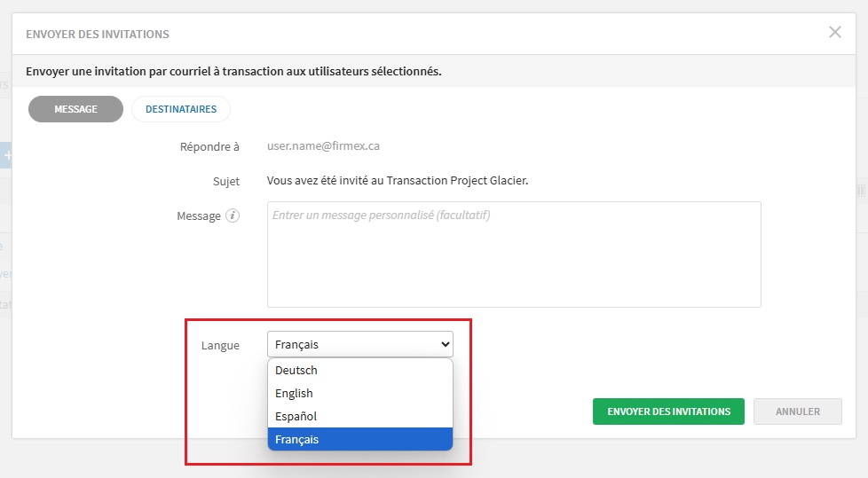Screen dimensions: 868x478
Task: Click the ENVOYER DES INVITATIONS button
Action: (668, 411)
